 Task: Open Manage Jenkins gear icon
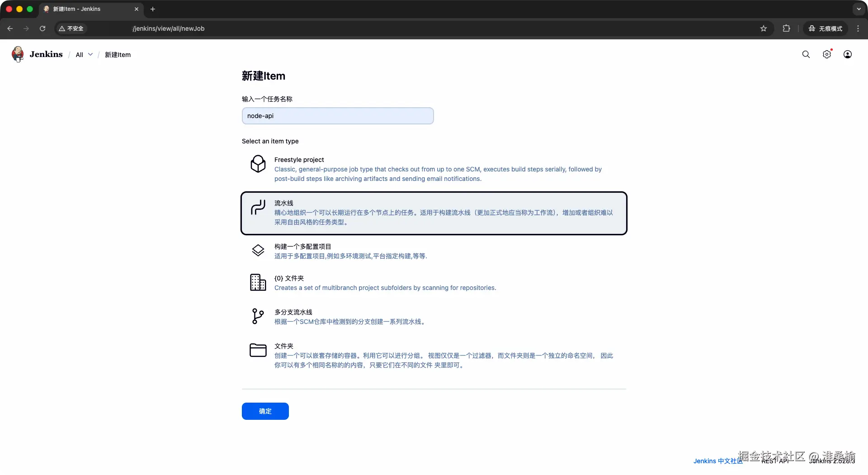tap(827, 54)
